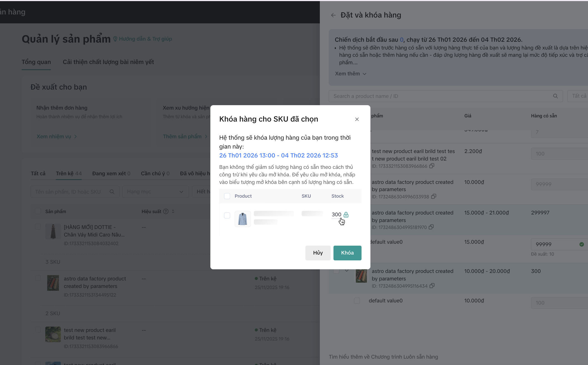Copy product ID 1732486304995116434
The height and width of the screenshot is (365, 588).
tap(432, 286)
